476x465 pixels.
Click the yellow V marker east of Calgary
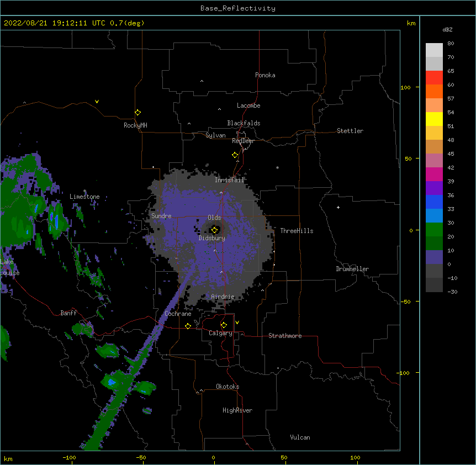237,323
